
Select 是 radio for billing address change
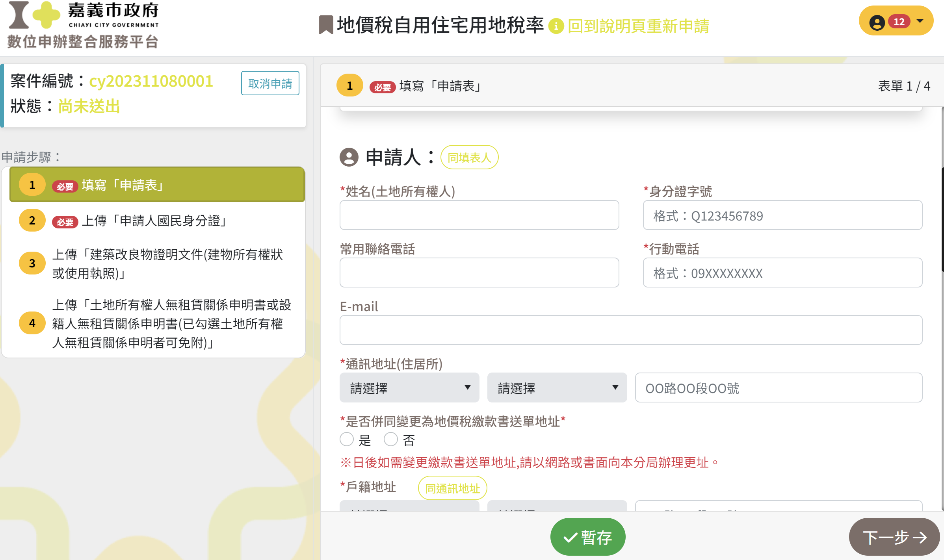347,439
